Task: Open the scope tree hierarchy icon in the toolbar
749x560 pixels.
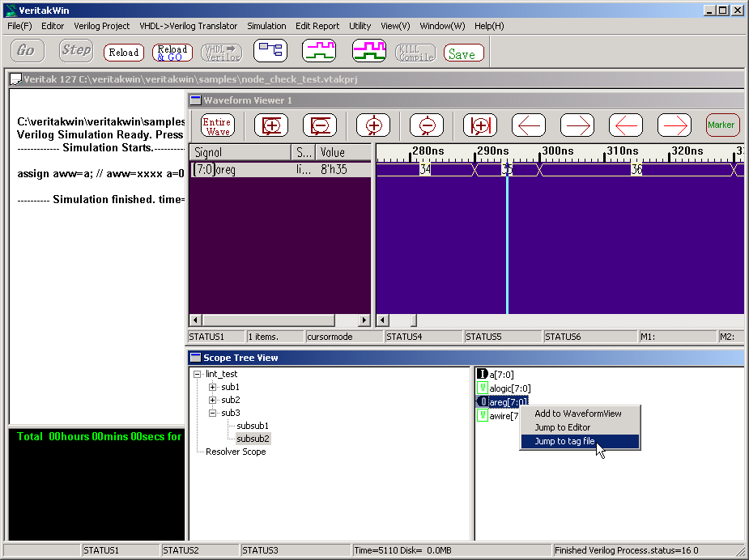Action: [270, 51]
